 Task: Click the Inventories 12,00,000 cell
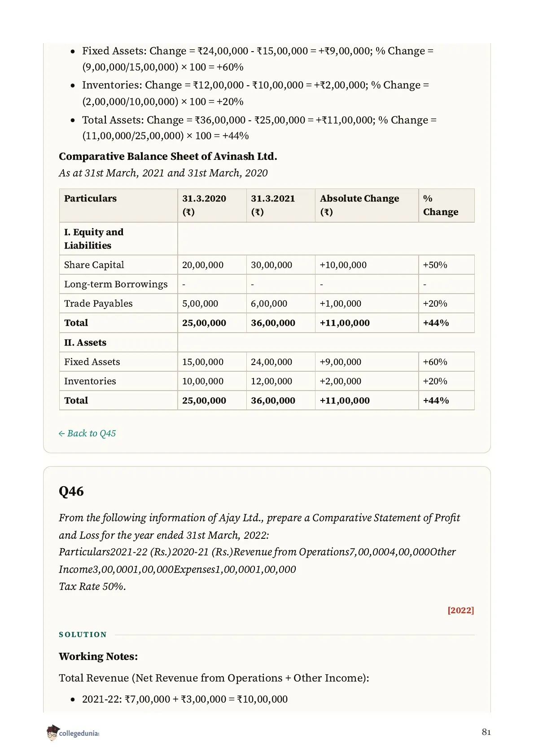pyautogui.click(x=280, y=381)
